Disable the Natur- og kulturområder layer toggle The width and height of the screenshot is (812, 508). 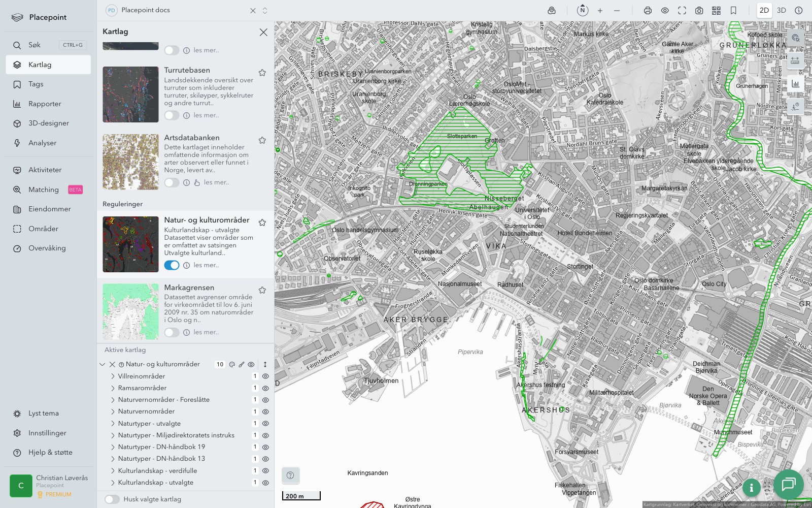tap(172, 265)
